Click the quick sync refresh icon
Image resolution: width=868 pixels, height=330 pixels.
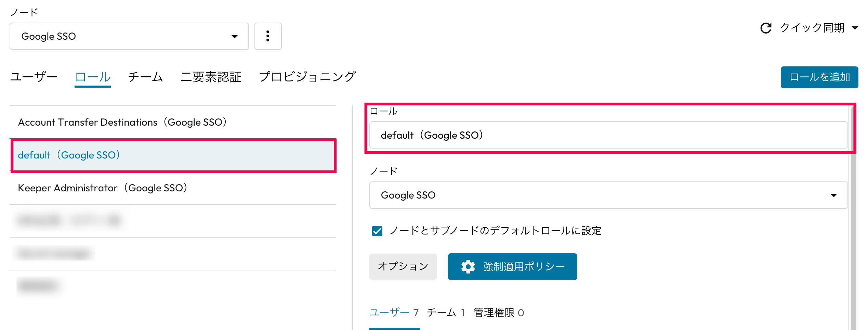[766, 28]
